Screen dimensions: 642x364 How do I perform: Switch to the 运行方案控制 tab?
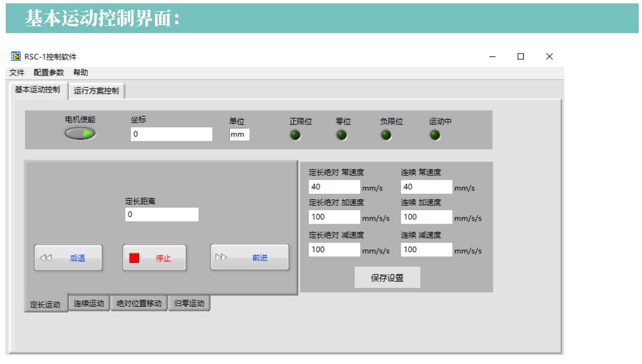pyautogui.click(x=100, y=91)
